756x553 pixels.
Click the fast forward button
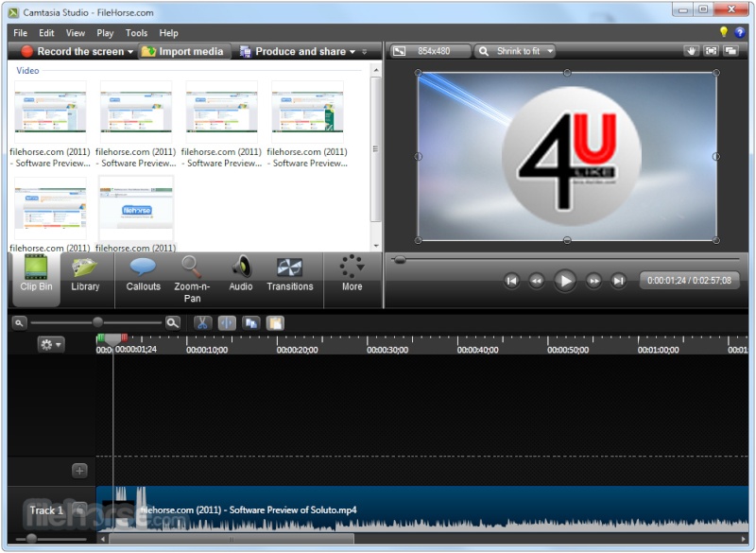[594, 281]
